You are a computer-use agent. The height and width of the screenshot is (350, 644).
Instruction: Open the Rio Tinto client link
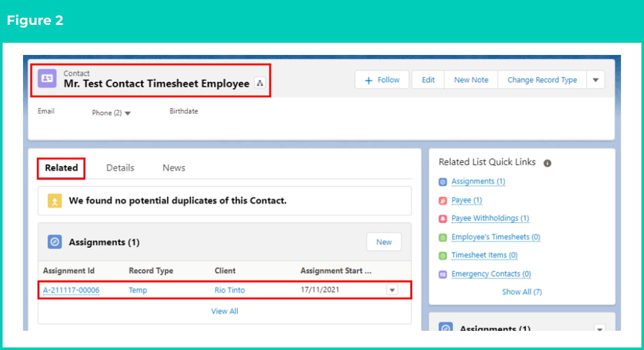click(229, 290)
